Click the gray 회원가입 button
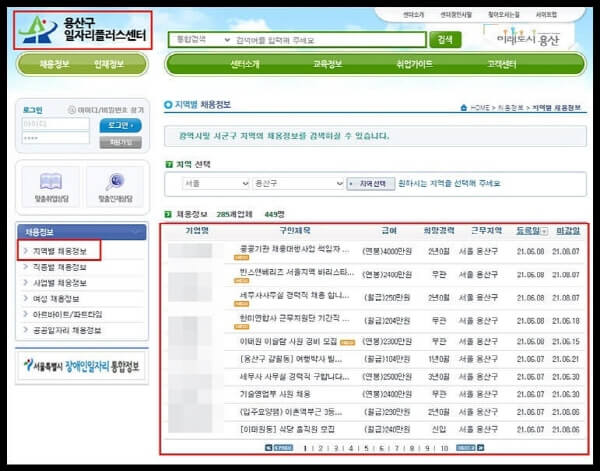Viewport: 600px width, 471px height. [x=121, y=142]
